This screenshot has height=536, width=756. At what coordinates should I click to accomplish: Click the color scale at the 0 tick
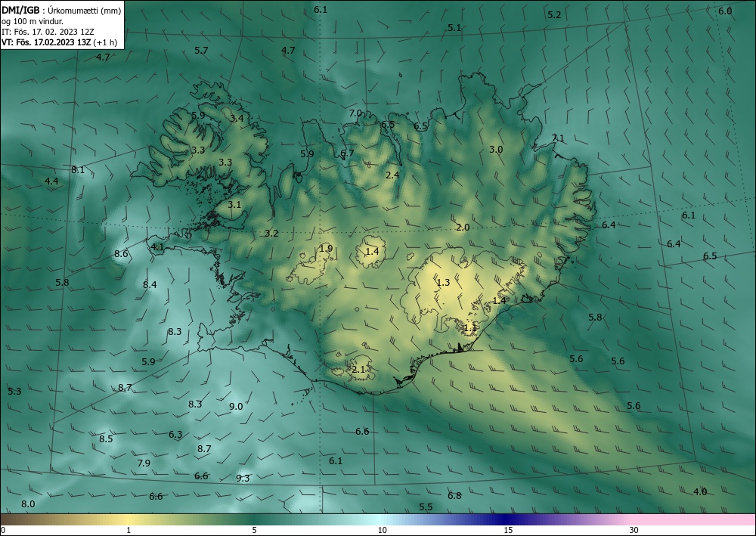click(x=3, y=530)
